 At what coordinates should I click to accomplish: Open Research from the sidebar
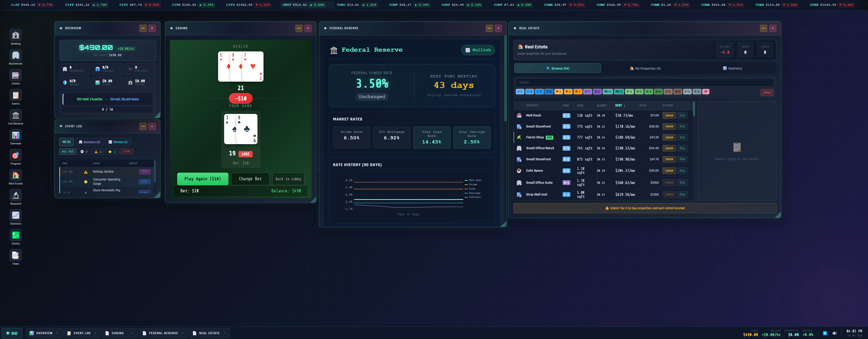(x=15, y=196)
